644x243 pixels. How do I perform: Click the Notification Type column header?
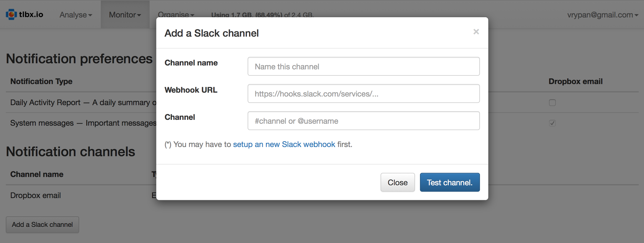pyautogui.click(x=41, y=81)
